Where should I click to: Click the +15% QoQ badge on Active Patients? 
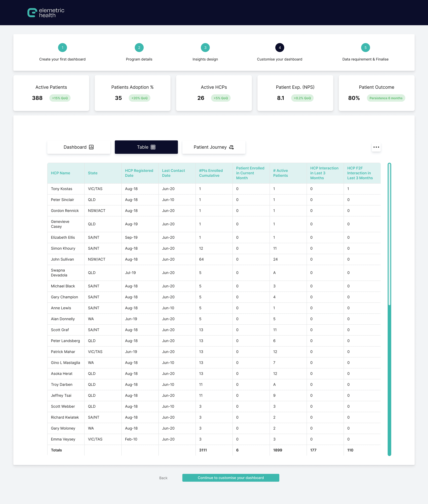60,98
